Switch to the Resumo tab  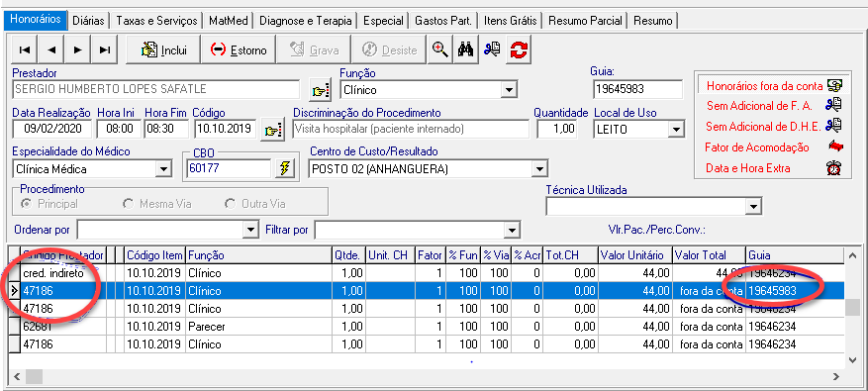[653, 21]
